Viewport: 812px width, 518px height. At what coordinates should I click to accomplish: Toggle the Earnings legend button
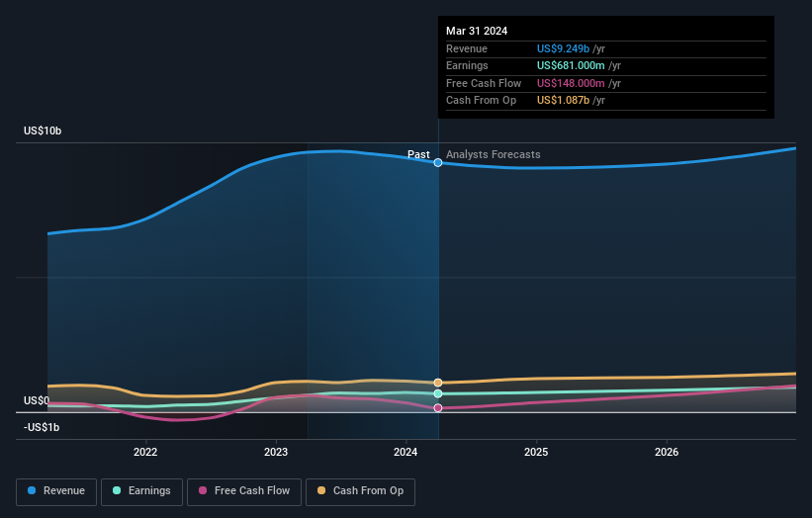click(x=141, y=491)
